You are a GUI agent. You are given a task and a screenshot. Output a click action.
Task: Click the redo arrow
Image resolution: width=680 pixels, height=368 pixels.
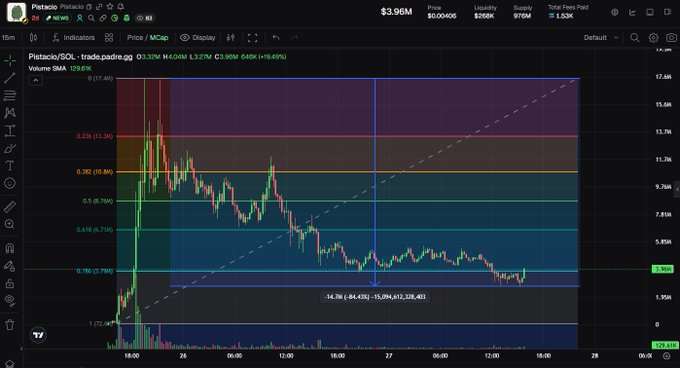(x=294, y=38)
